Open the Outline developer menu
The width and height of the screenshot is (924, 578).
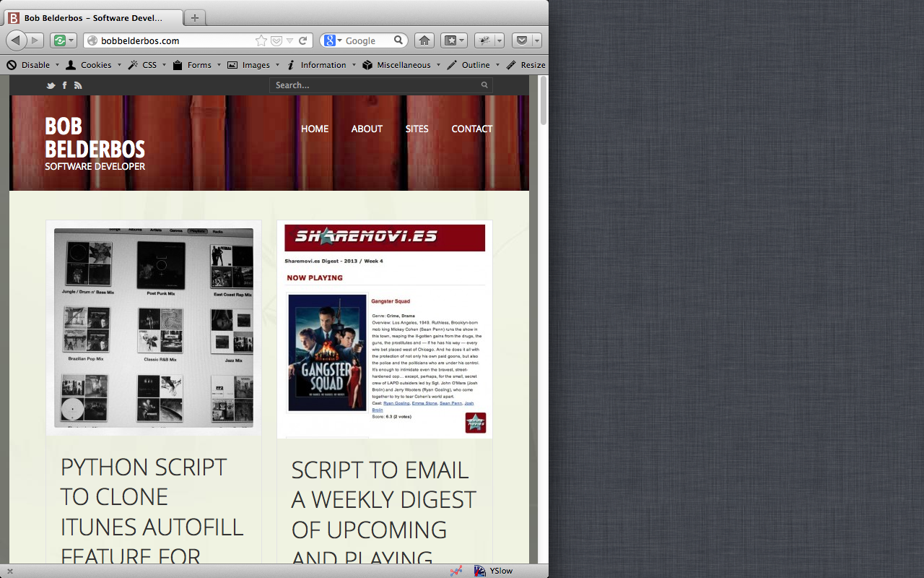pos(473,65)
